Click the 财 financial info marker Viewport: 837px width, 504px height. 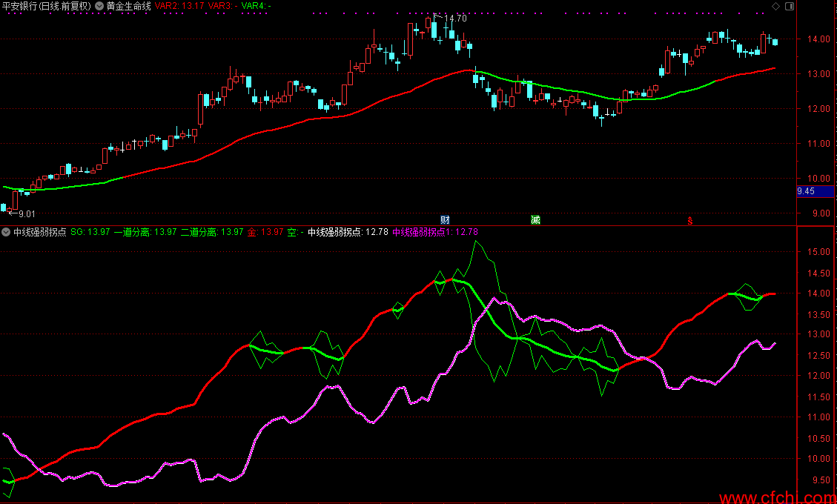(445, 220)
